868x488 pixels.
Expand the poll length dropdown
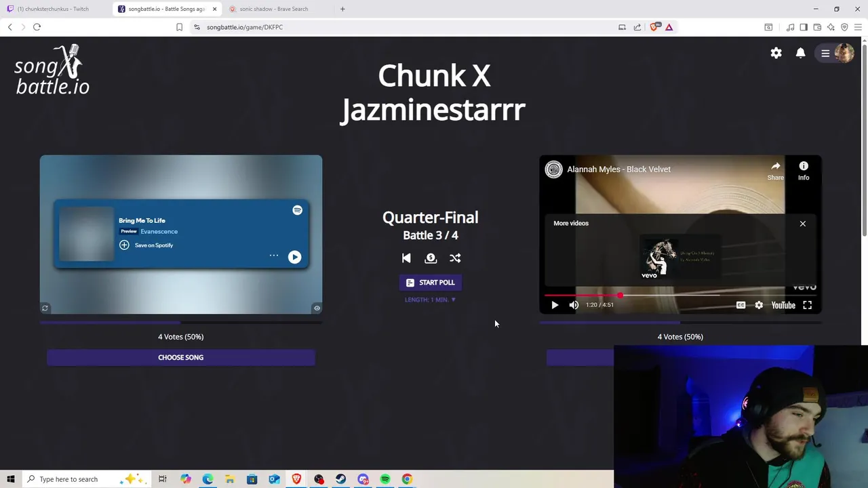click(x=431, y=300)
